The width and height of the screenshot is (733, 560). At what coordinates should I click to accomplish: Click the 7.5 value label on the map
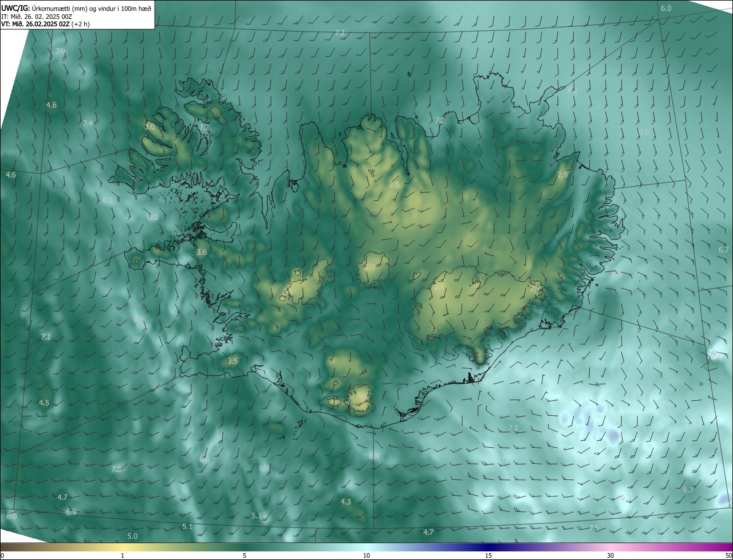[x=594, y=529]
